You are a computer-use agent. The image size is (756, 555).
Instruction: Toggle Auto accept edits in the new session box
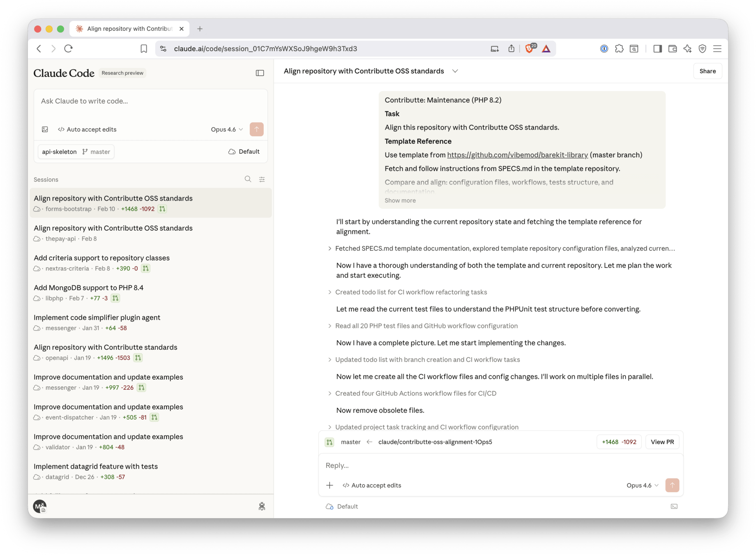[87, 129]
